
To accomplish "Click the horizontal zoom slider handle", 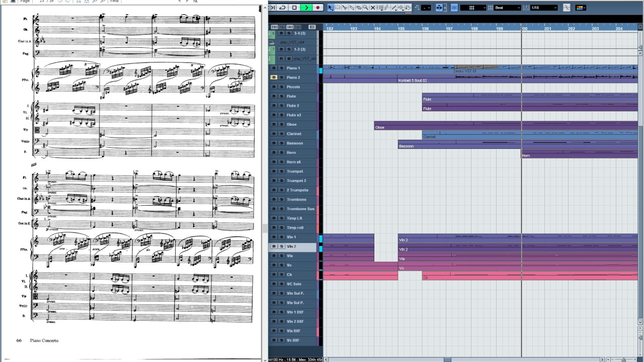I will pyautogui.click(x=623, y=359).
